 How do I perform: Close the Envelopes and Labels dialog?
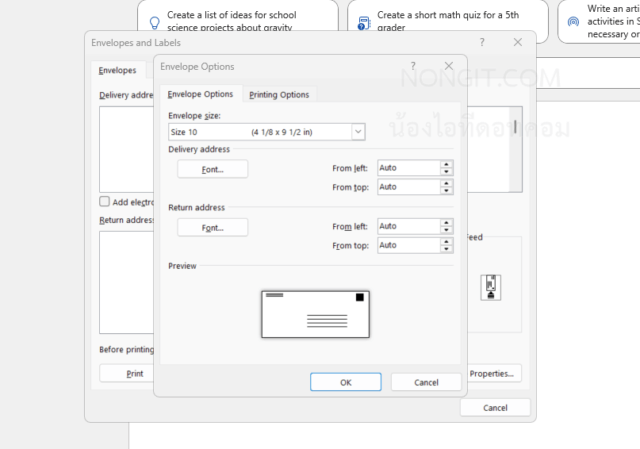tap(518, 42)
